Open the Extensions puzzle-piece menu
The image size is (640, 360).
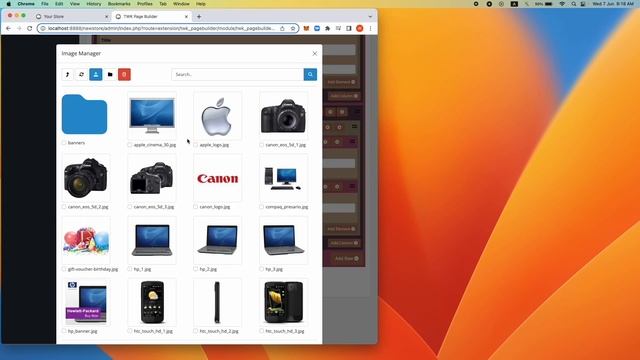pyautogui.click(x=327, y=28)
